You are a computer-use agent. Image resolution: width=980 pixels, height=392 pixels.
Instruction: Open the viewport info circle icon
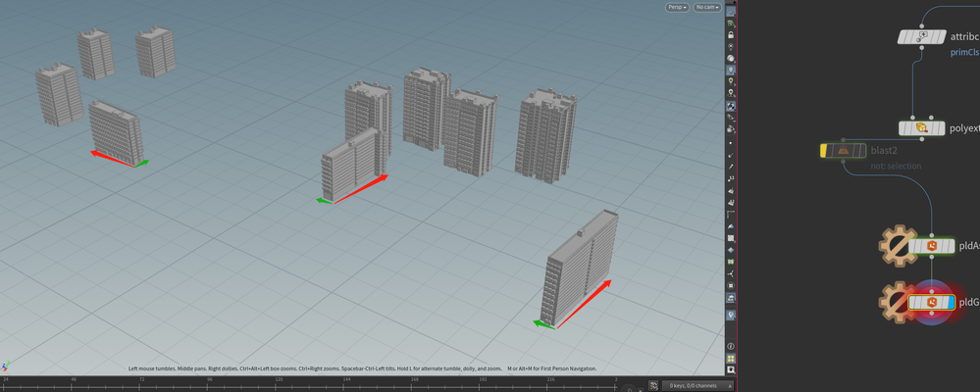[x=731, y=346]
